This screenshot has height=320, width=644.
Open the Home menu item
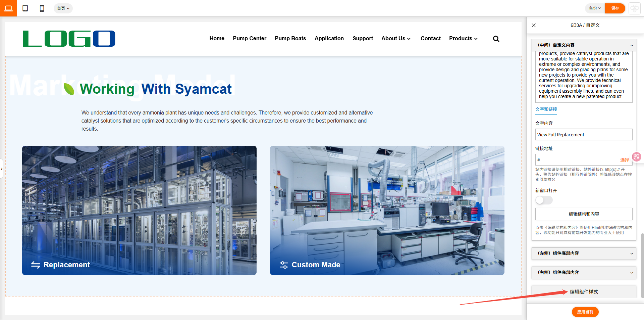tap(217, 39)
